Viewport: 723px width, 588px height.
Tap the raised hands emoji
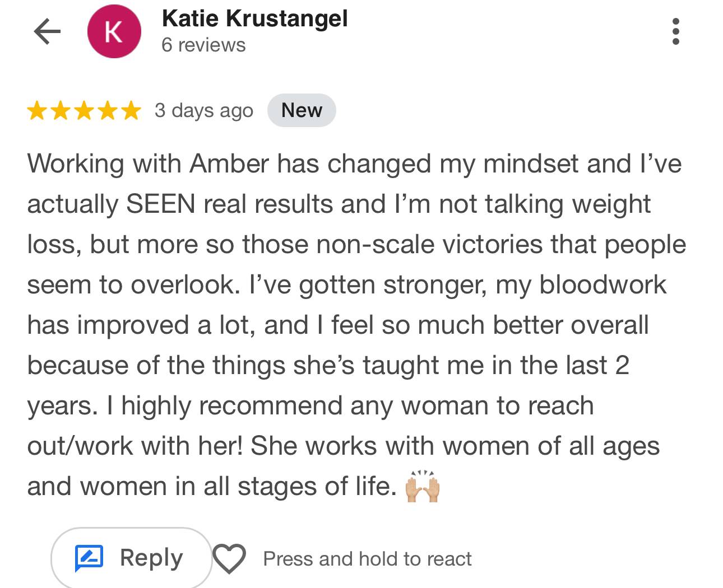point(423,486)
